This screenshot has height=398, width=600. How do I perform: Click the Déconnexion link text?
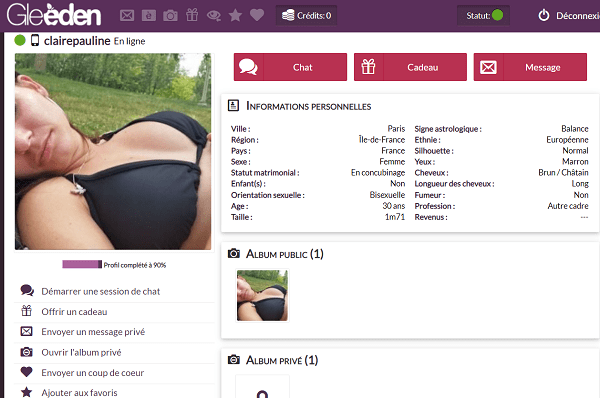point(578,16)
